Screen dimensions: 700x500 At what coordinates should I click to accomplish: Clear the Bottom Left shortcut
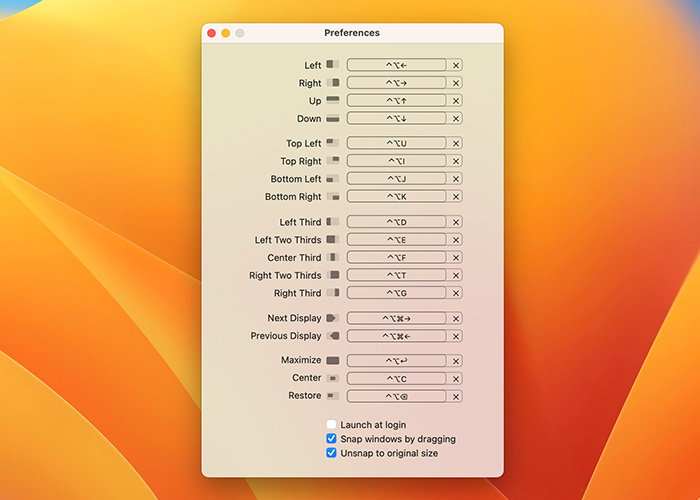[455, 179]
